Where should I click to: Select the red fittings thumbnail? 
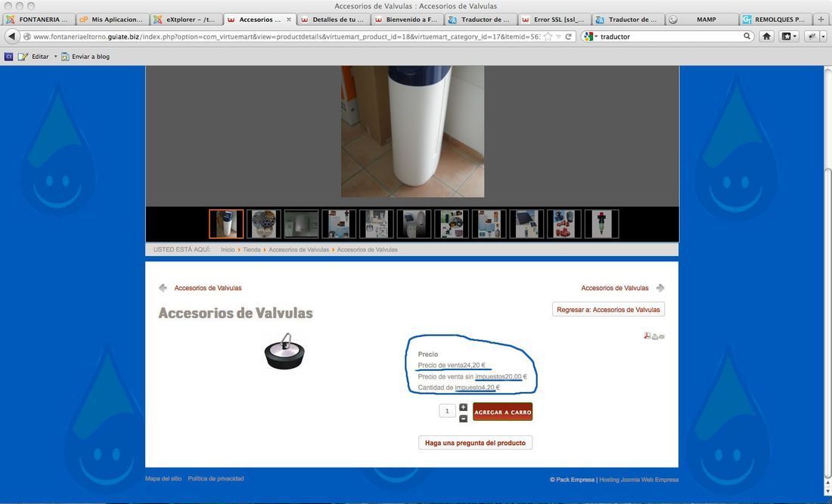pyautogui.click(x=564, y=224)
